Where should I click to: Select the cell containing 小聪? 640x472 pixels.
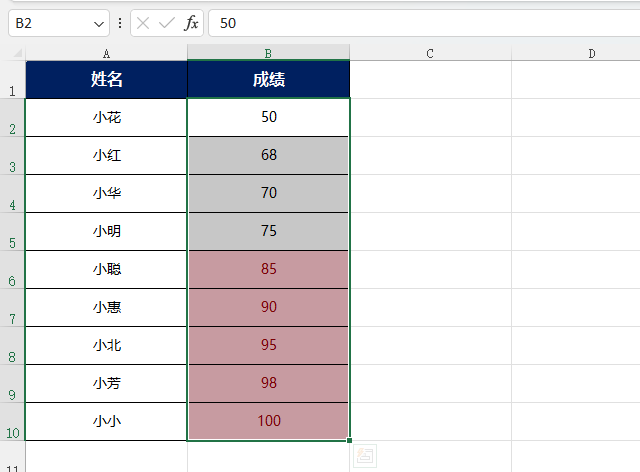coord(106,269)
